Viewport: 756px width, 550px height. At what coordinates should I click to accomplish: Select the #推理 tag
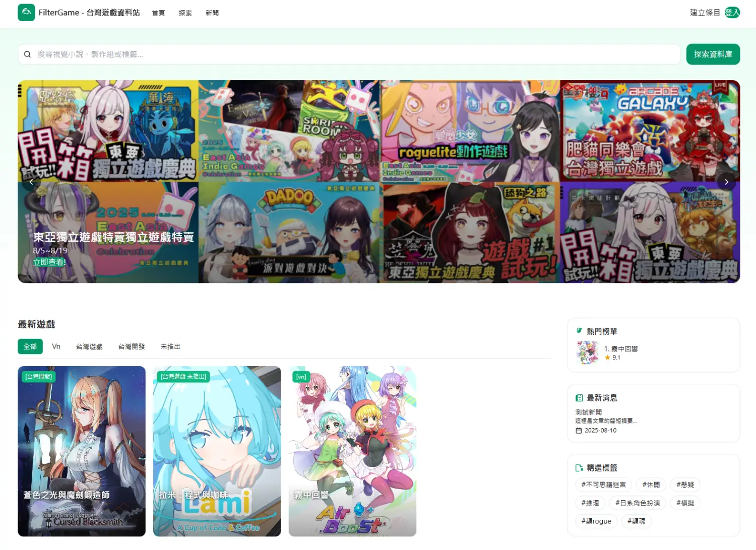coord(590,503)
